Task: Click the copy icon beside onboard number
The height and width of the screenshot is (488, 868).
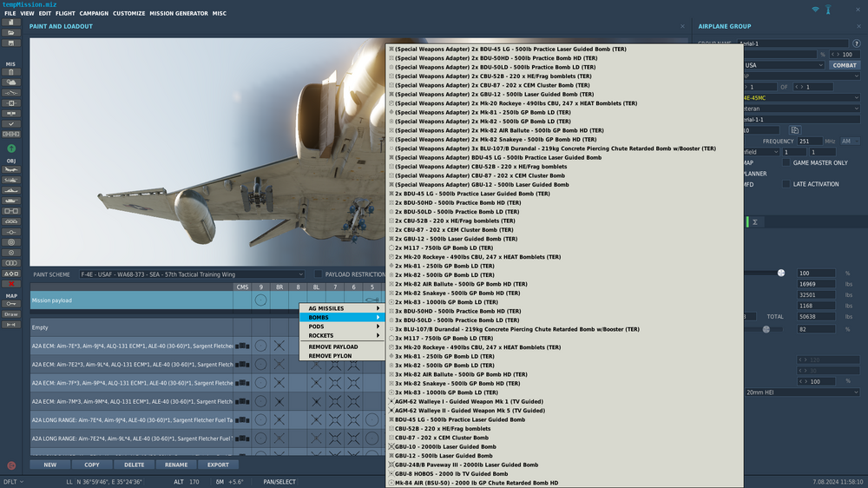Action: tap(795, 130)
